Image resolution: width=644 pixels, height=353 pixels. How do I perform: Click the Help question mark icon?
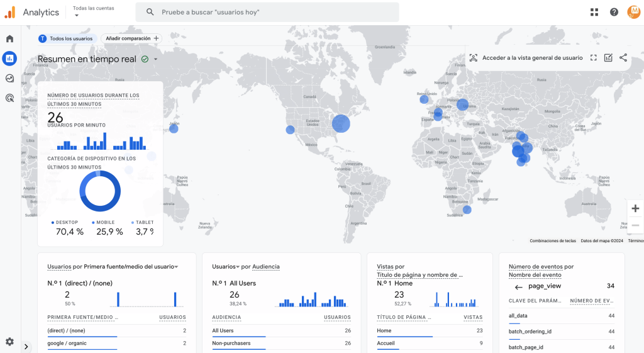click(614, 12)
